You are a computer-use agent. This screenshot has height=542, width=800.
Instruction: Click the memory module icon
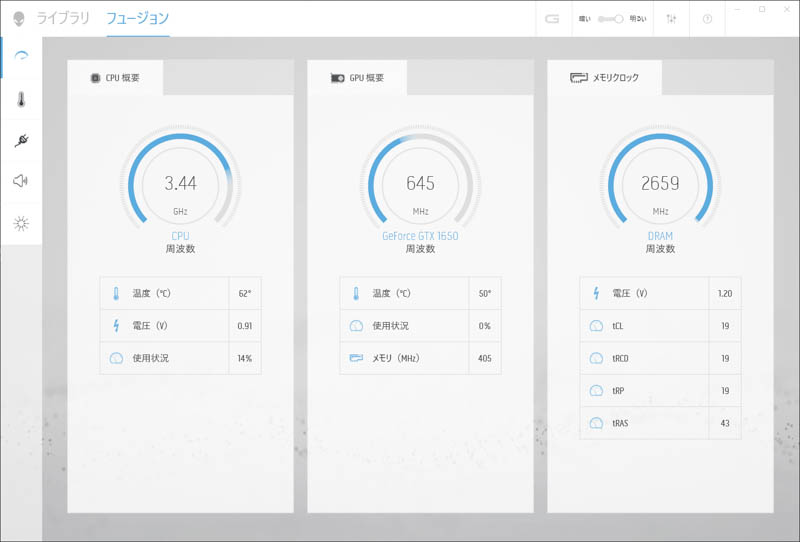(579, 78)
